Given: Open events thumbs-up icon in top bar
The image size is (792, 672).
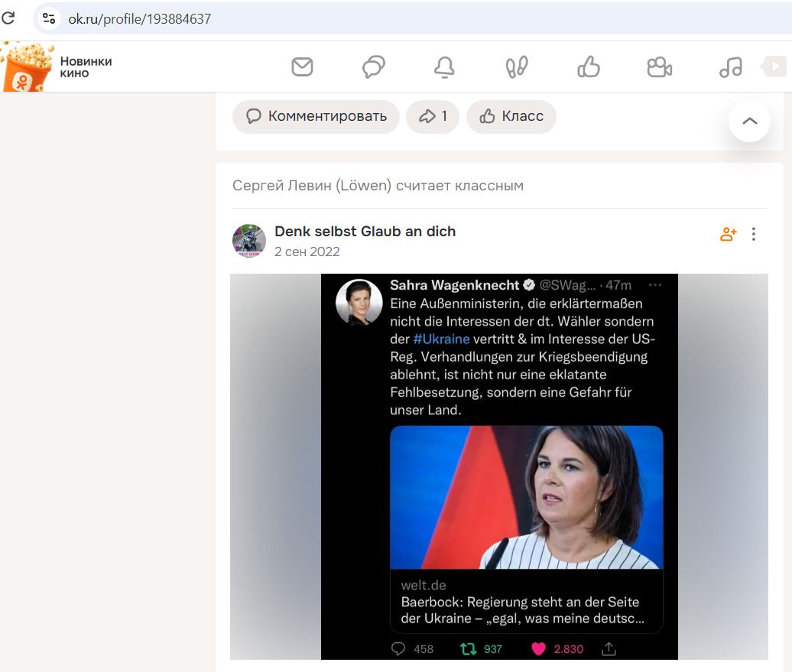Looking at the screenshot, I should pyautogui.click(x=589, y=67).
